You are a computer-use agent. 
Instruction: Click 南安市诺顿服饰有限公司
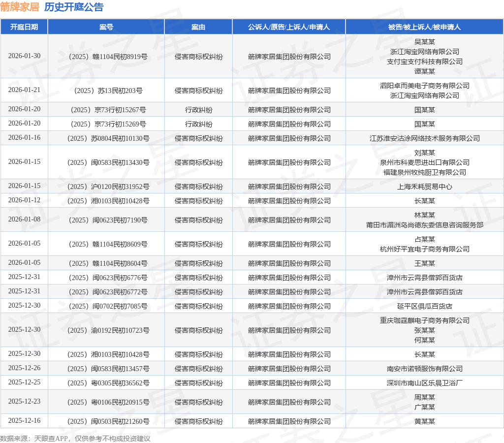click(x=425, y=369)
